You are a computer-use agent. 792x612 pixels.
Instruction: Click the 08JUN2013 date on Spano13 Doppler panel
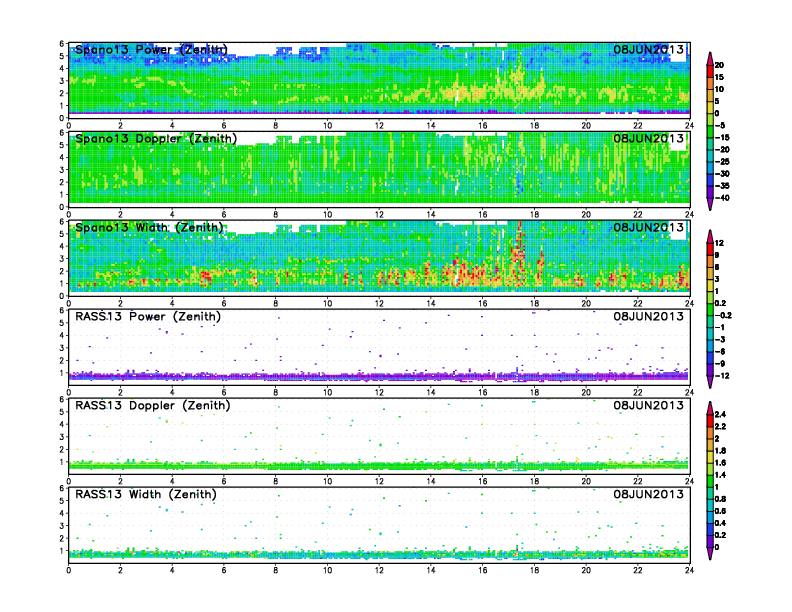pyautogui.click(x=650, y=138)
